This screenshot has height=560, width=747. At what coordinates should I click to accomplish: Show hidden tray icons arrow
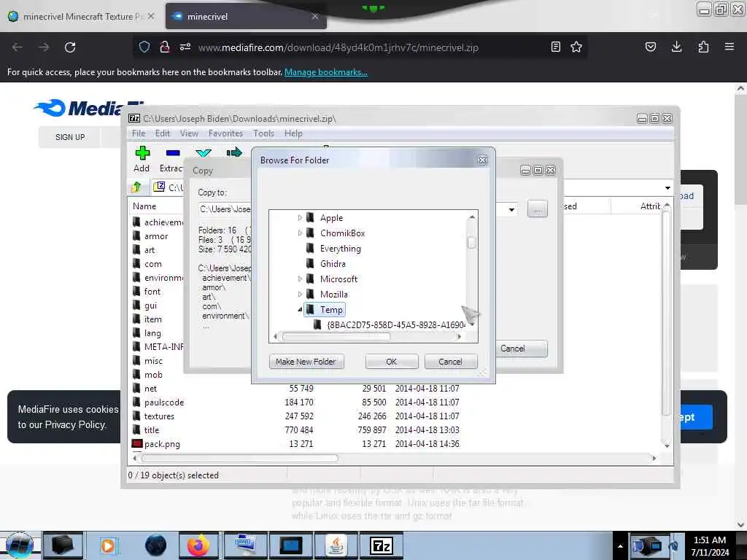click(620, 546)
